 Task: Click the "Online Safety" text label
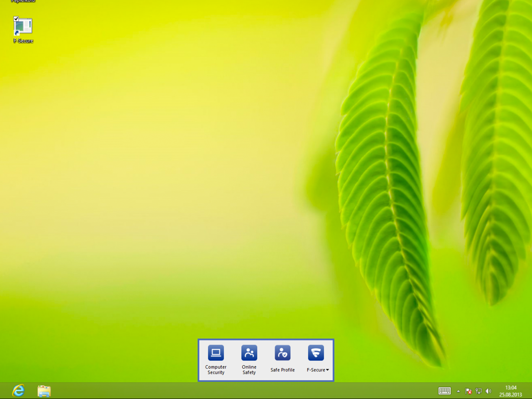click(x=249, y=370)
